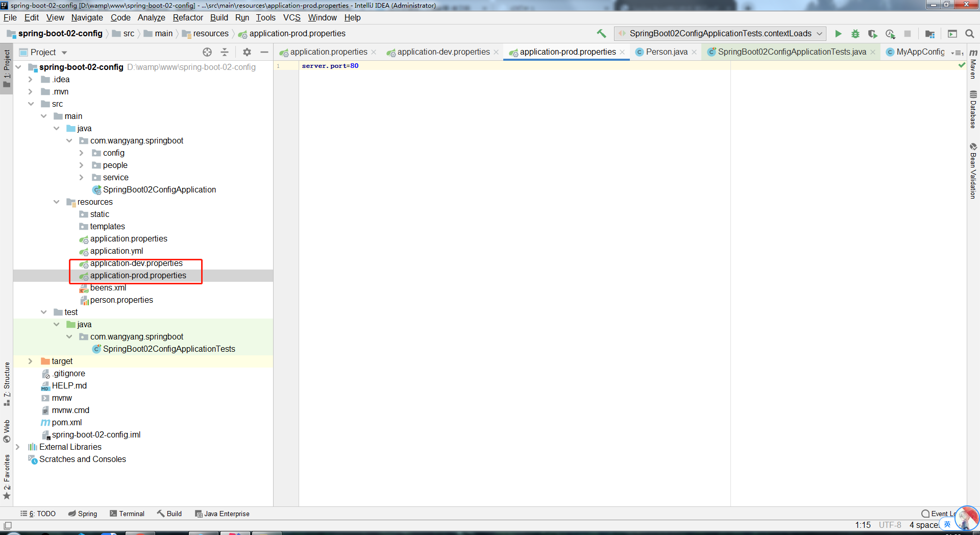Open the Terminal tool window
980x535 pixels.
click(127, 514)
